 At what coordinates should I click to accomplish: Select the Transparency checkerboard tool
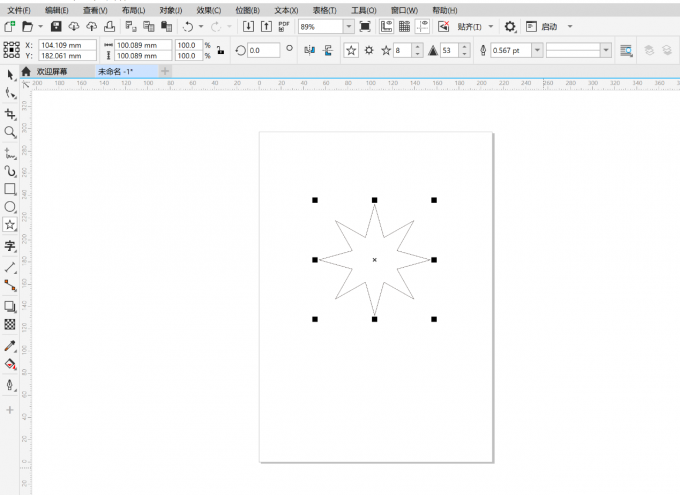click(10, 325)
